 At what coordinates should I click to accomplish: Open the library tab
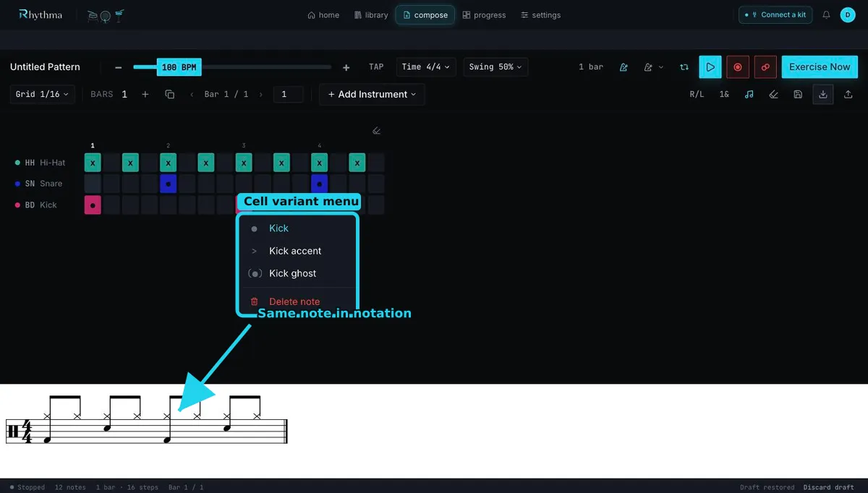371,14
